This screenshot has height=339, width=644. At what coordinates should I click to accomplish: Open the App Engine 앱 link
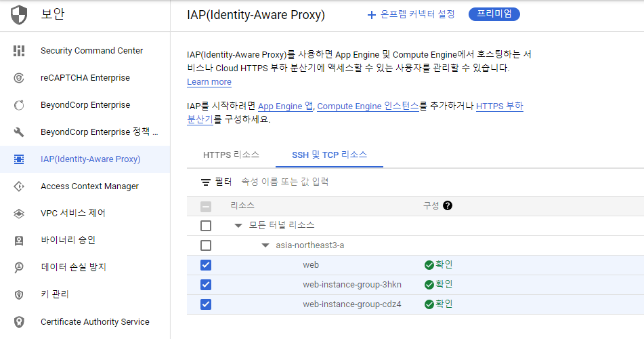286,106
